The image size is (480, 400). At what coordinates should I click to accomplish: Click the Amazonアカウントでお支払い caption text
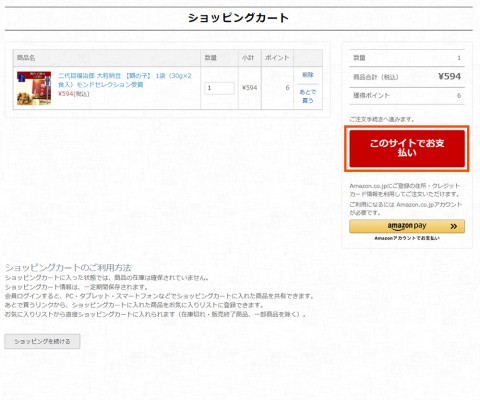click(x=407, y=238)
